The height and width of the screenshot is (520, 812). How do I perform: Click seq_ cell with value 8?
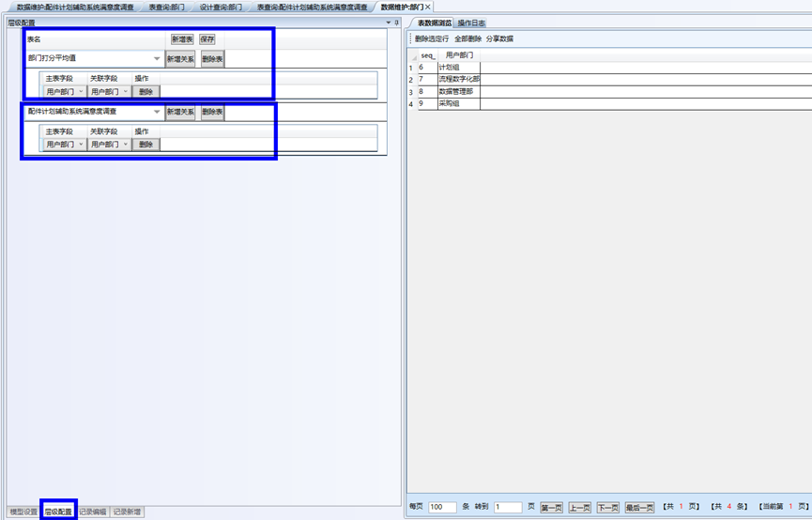(x=428, y=92)
